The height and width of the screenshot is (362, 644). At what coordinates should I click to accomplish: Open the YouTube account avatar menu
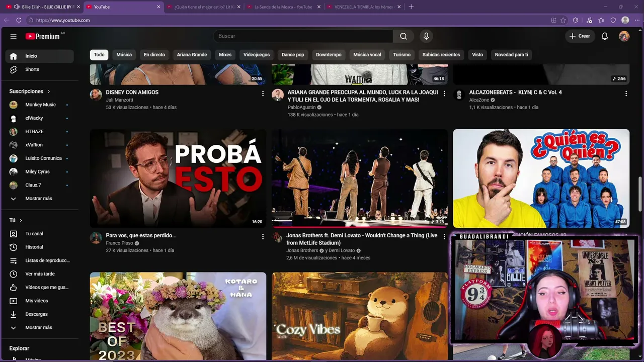pos(624,36)
